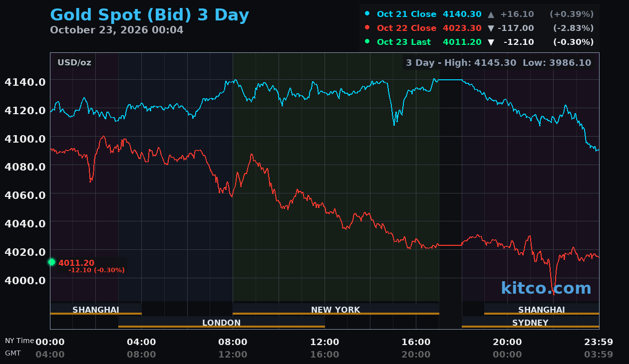Click the 4000.0 y-axis label
629x364 pixels.
coord(25,280)
